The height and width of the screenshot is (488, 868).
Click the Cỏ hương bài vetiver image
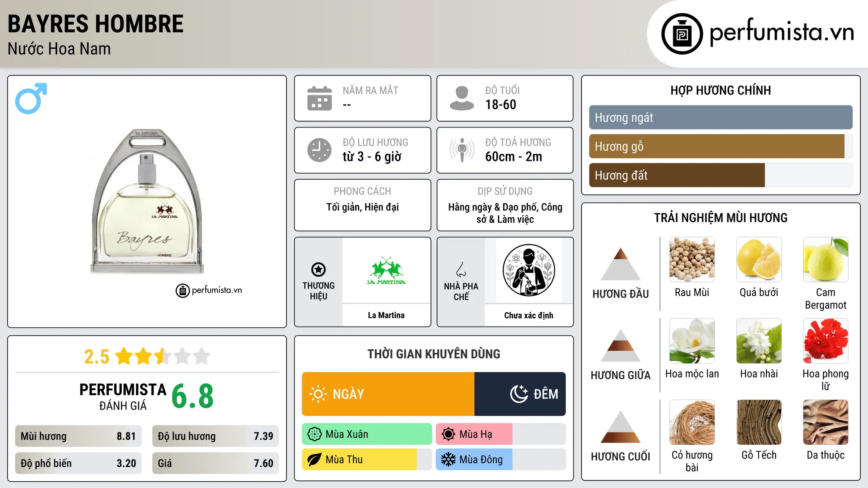click(x=692, y=422)
